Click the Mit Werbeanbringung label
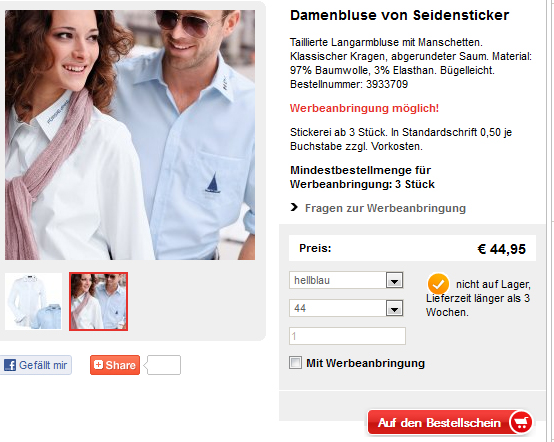The height and width of the screenshot is (442, 554). [x=365, y=363]
